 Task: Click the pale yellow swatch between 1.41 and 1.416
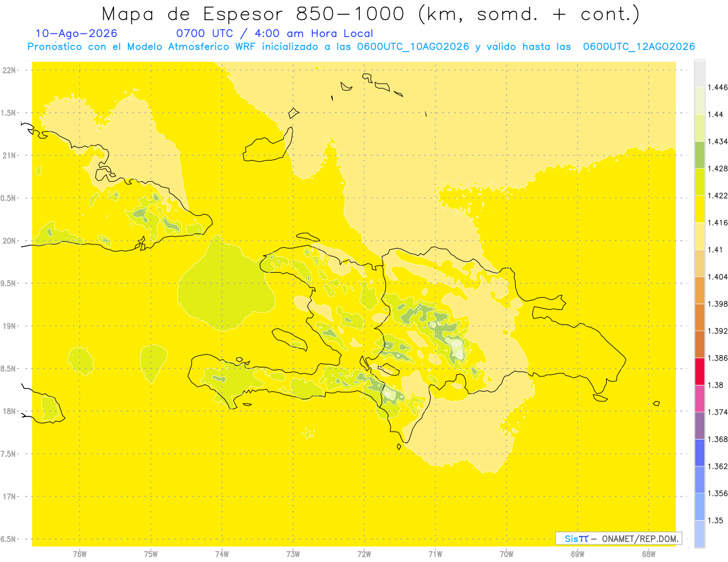tap(699, 236)
